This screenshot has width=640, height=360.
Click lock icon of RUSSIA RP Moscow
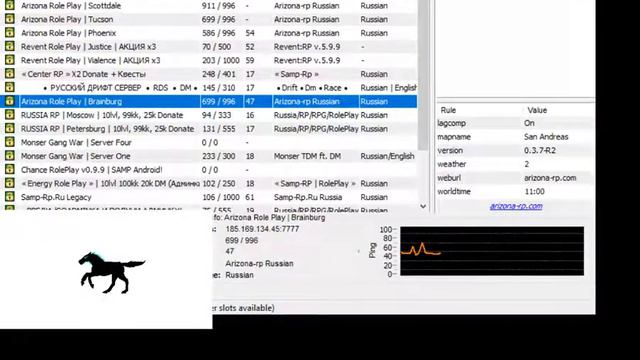[9, 115]
